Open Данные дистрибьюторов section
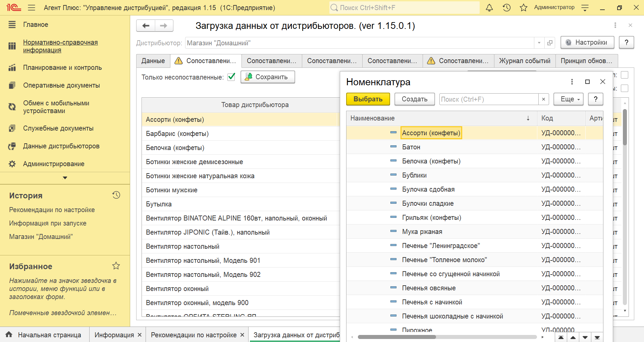This screenshot has height=342, width=644. click(x=61, y=146)
